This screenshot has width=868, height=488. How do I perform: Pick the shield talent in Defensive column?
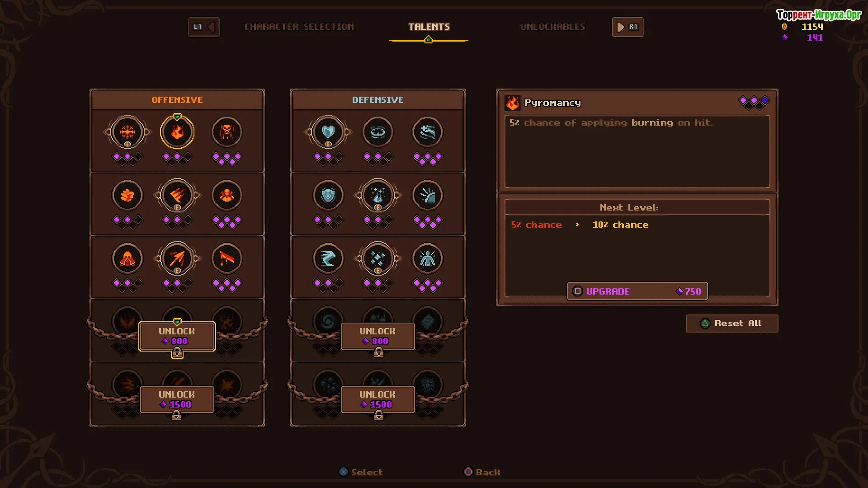click(x=328, y=195)
